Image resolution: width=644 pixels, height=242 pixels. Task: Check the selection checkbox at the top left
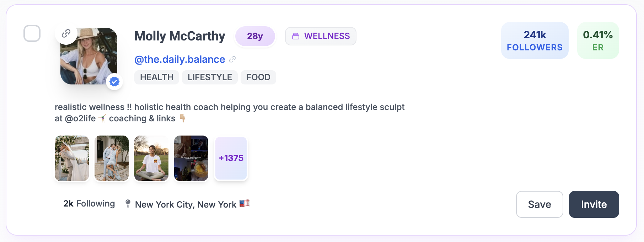(x=32, y=34)
